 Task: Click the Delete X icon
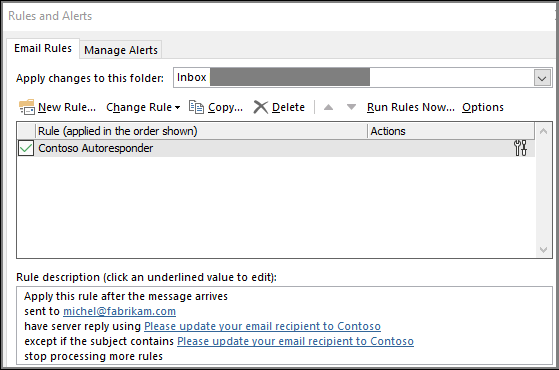coord(261,107)
